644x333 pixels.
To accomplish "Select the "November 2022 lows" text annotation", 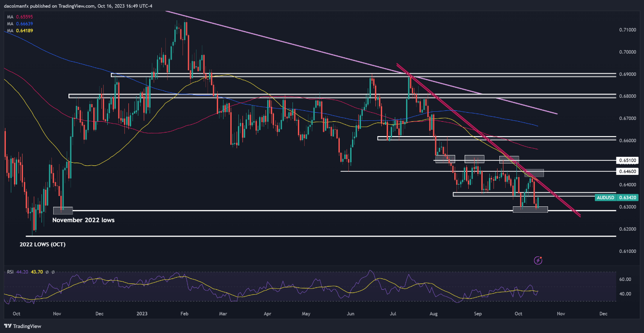I will point(83,220).
